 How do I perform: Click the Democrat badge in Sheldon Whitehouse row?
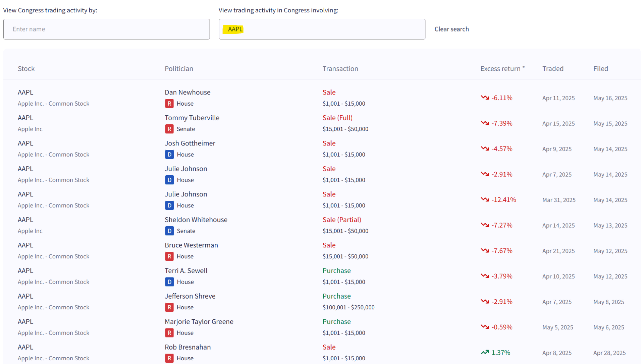(169, 231)
